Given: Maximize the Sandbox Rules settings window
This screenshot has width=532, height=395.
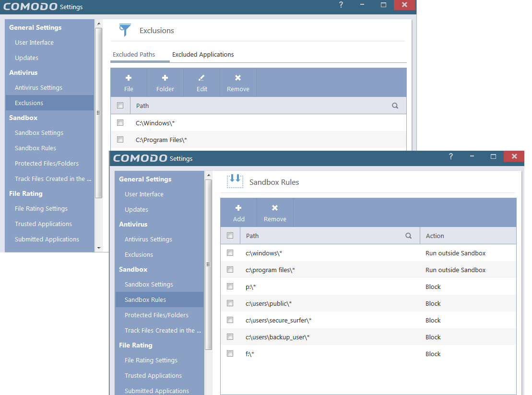Looking at the screenshot, I should pyautogui.click(x=493, y=156).
